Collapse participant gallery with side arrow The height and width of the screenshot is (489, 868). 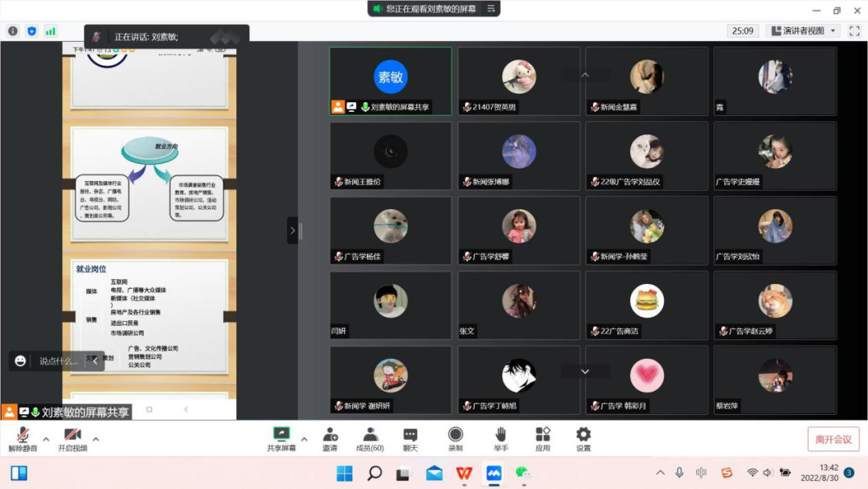tap(293, 230)
